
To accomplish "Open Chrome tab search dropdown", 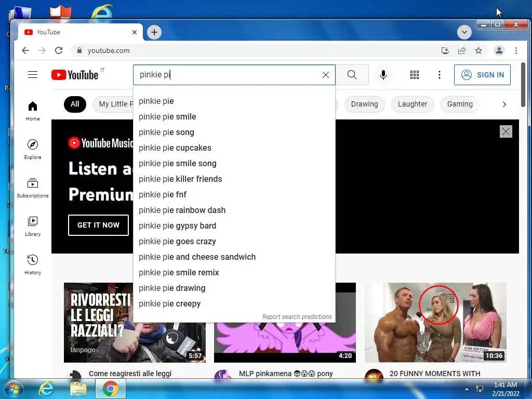I will point(464,32).
